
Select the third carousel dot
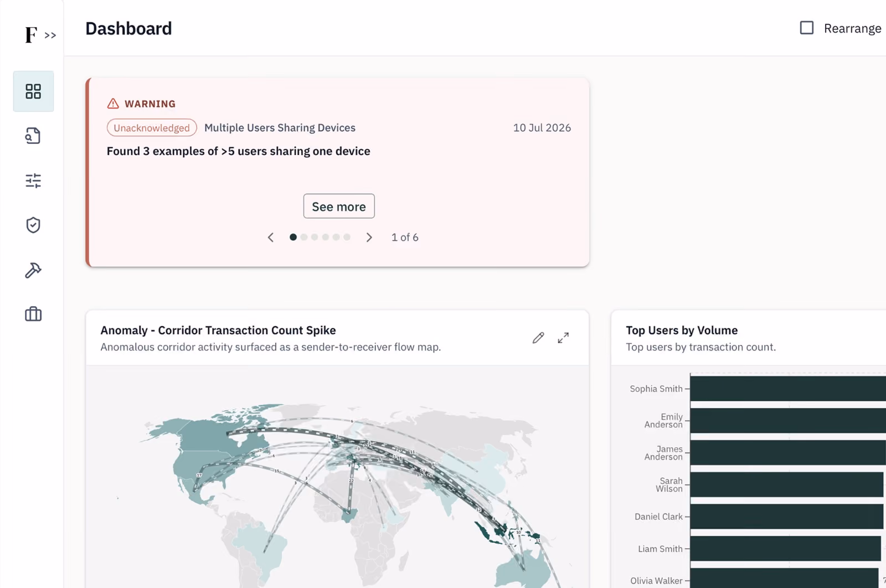click(315, 237)
